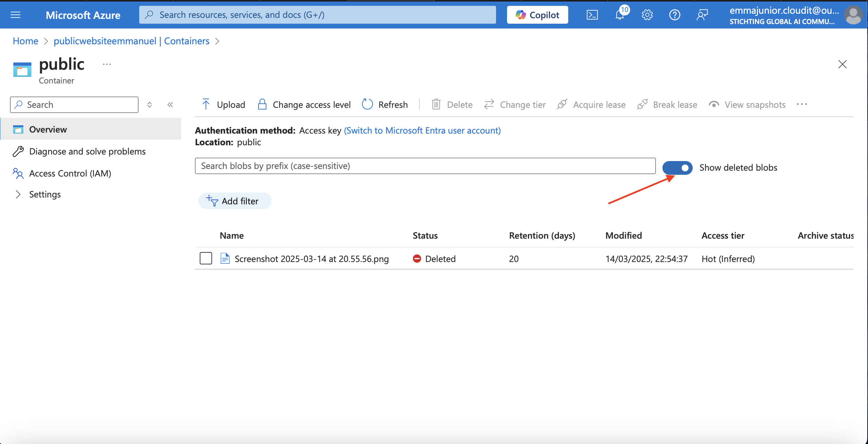Click Change access level

point(304,104)
